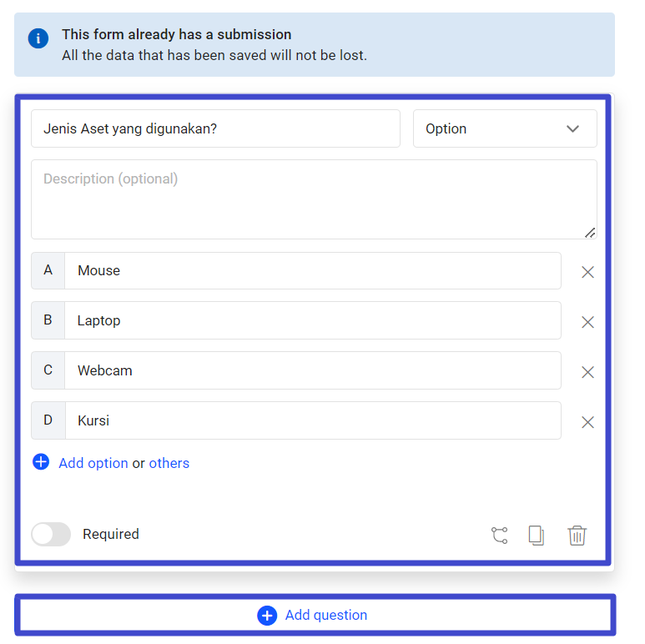Click the Add option link

click(x=93, y=463)
